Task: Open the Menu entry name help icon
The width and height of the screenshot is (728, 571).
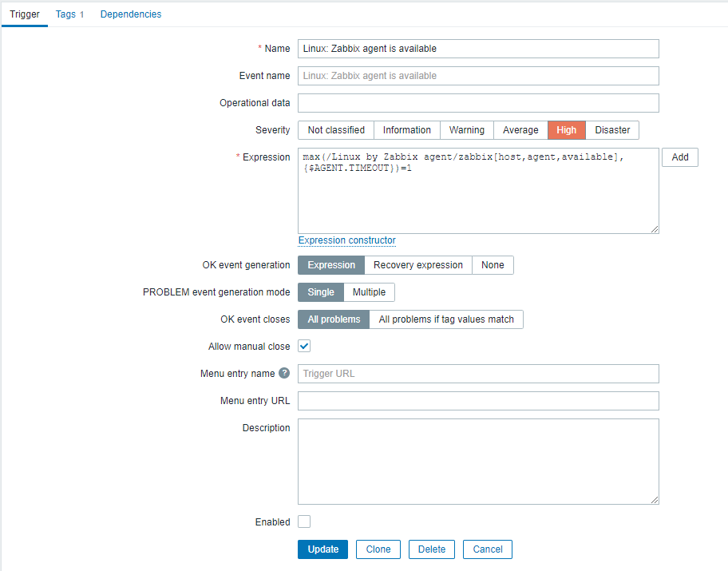Action: coord(284,373)
